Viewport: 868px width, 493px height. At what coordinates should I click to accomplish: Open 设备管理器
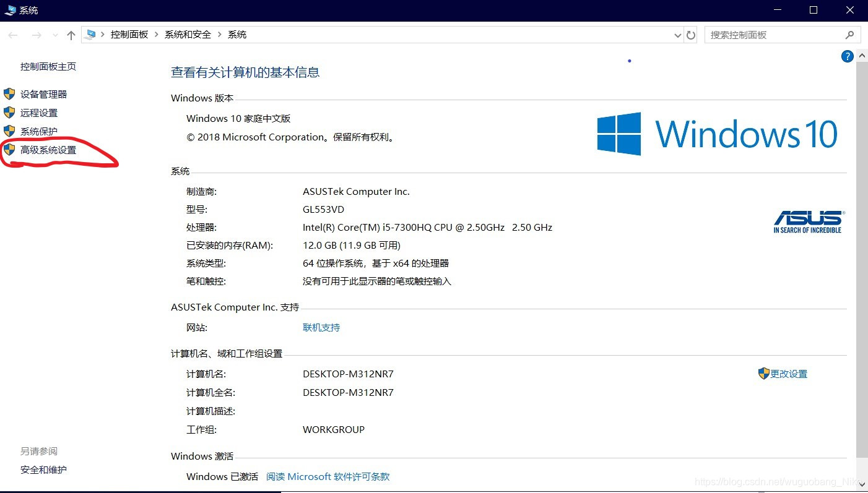(43, 94)
